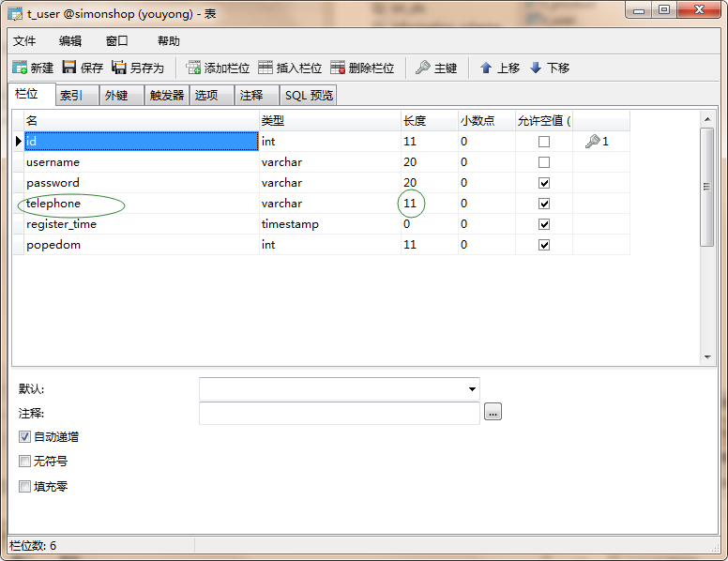This screenshot has height=561, width=728.
Task: Select the register_time field name
Action: [x=61, y=224]
